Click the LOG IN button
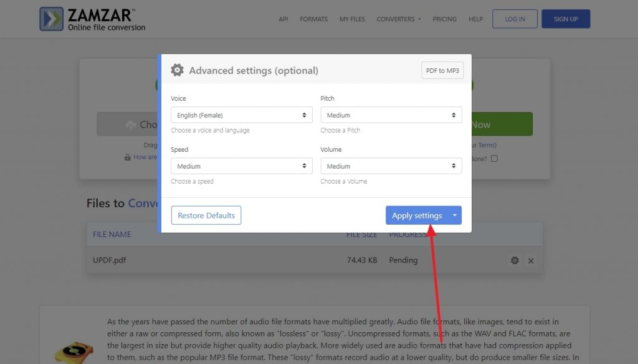Image resolution: width=638 pixels, height=364 pixels. pos(515,19)
